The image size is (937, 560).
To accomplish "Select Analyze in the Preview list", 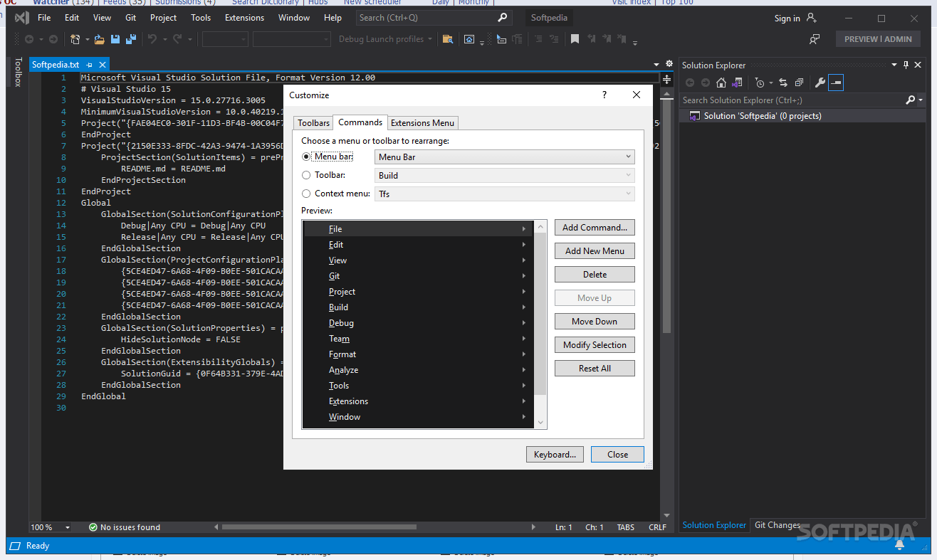I will tap(418, 370).
